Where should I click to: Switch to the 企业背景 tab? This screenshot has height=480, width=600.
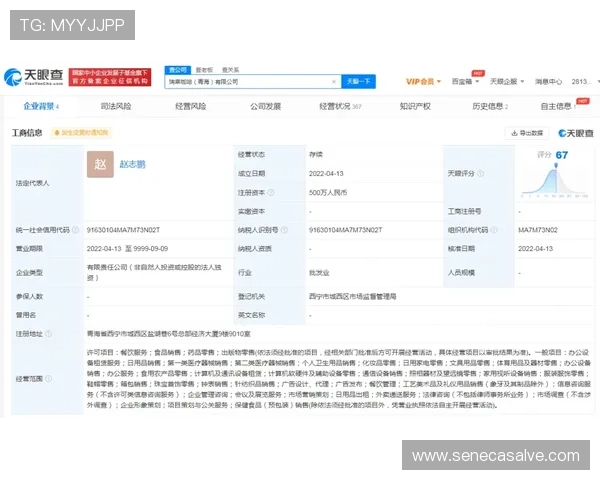41,106
